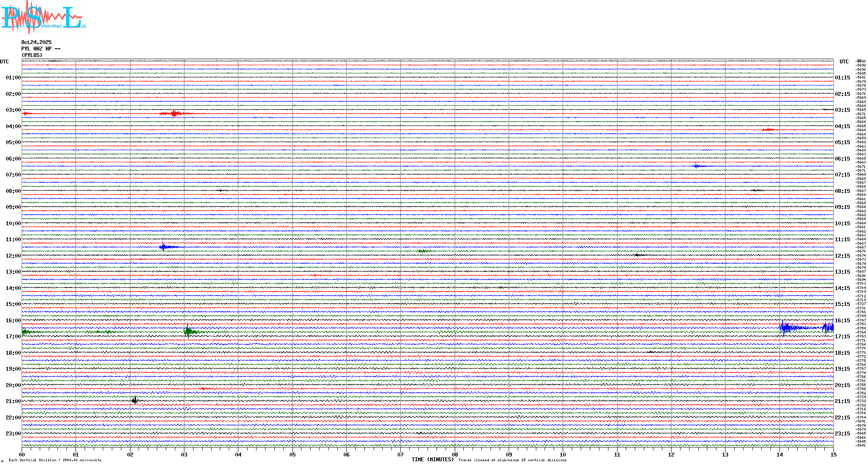This screenshot has width=868, height=466.
Task: Click the green spike event at minute 03
Action: point(188,331)
